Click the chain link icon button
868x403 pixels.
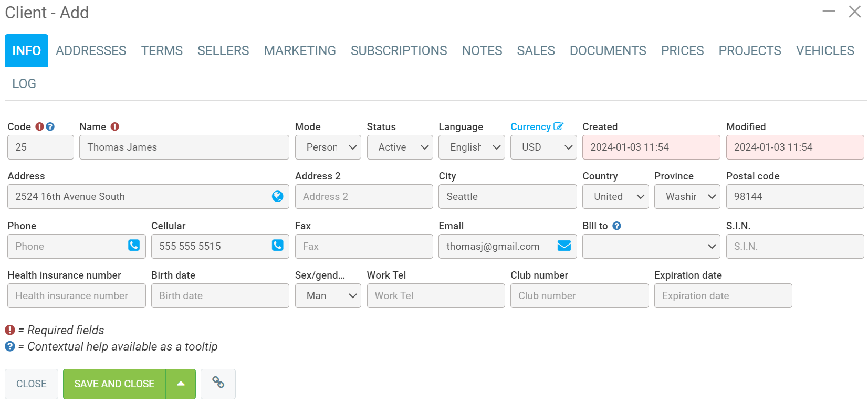click(x=218, y=384)
